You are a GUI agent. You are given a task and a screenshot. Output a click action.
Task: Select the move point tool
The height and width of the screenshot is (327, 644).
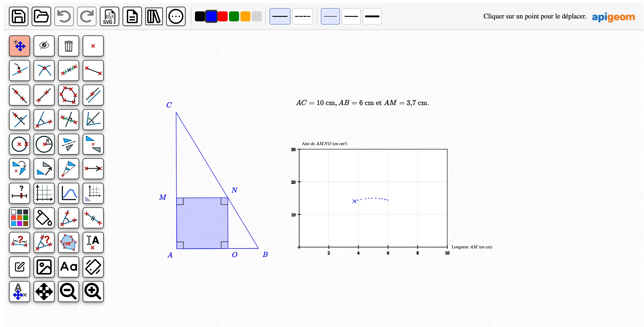pos(20,46)
